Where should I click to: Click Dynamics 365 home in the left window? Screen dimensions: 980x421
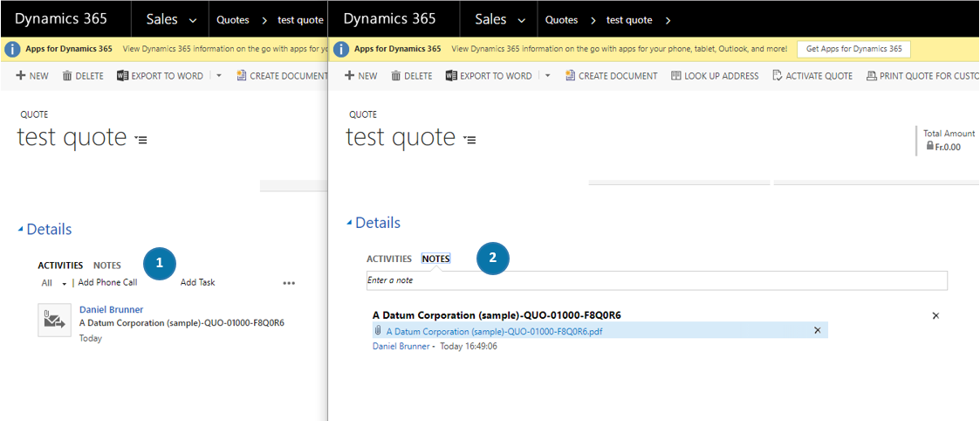[x=61, y=18]
